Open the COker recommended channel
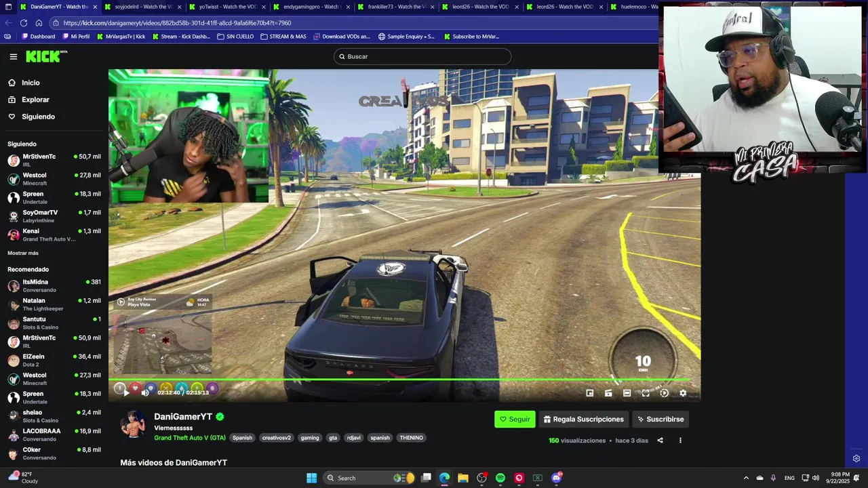868x488 pixels. (x=54, y=453)
